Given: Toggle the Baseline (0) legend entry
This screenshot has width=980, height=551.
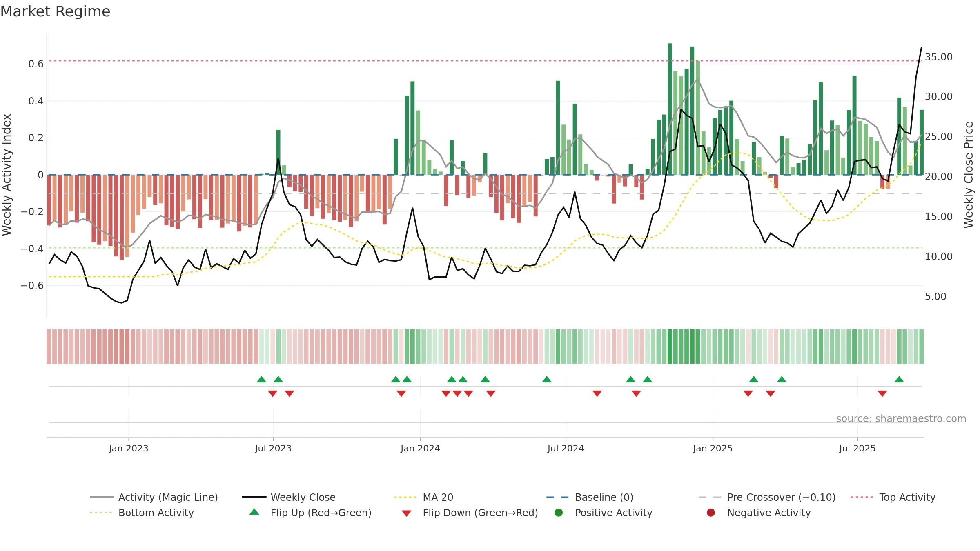Looking at the screenshot, I should pos(590,497).
